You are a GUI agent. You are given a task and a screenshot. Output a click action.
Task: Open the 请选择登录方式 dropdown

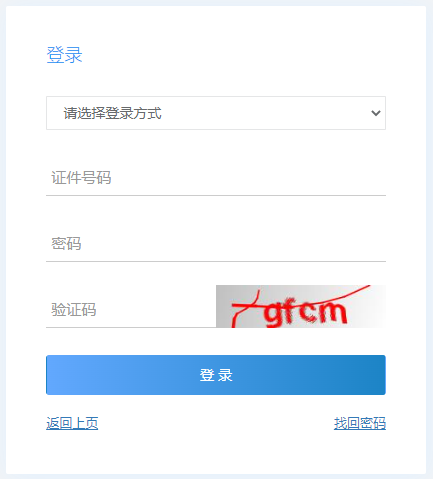[216, 113]
